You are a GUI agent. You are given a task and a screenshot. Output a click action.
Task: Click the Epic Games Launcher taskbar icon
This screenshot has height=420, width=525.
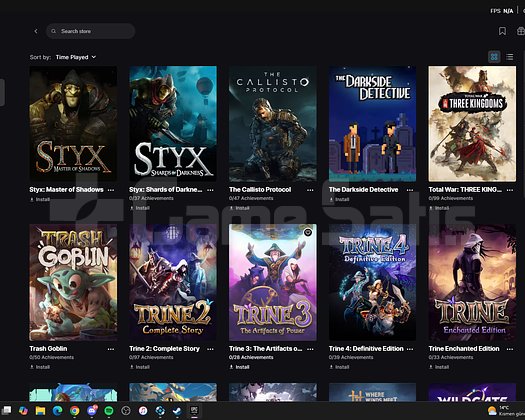click(194, 411)
